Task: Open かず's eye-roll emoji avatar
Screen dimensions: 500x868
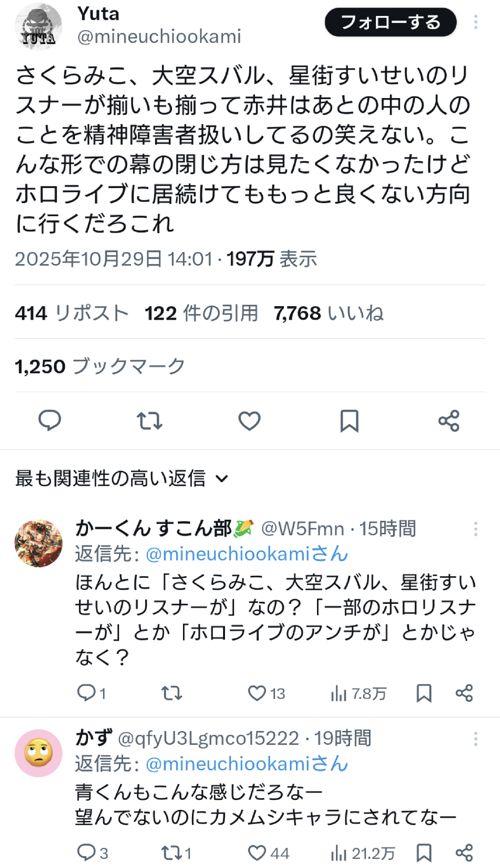Action: coord(38,753)
